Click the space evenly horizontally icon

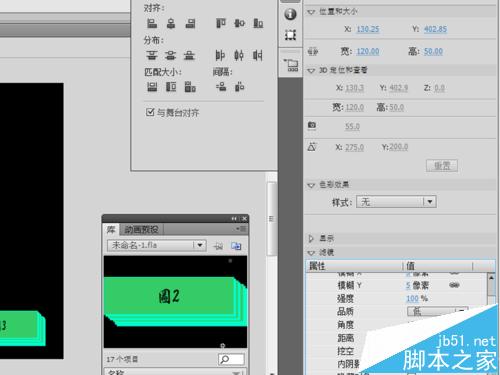pos(240,87)
